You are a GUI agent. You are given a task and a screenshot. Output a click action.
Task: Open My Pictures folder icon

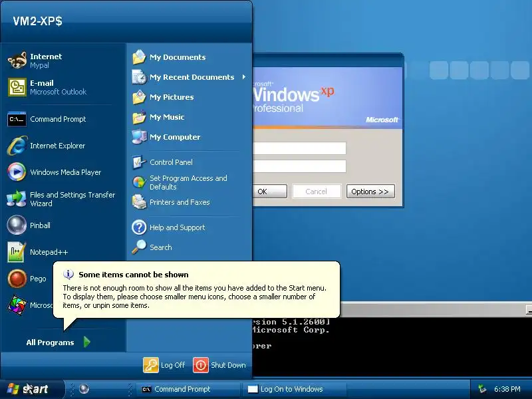[x=139, y=97]
